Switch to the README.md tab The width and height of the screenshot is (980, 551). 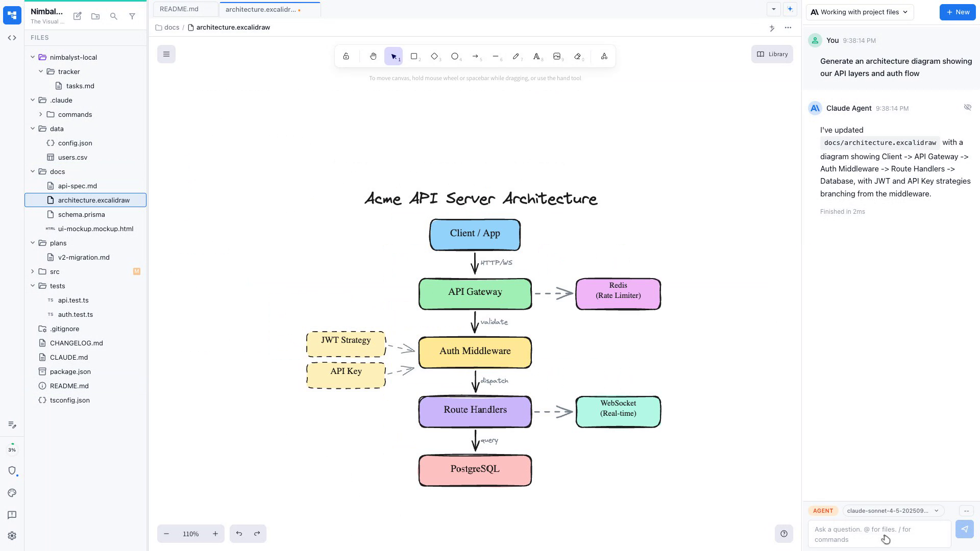[x=179, y=9]
